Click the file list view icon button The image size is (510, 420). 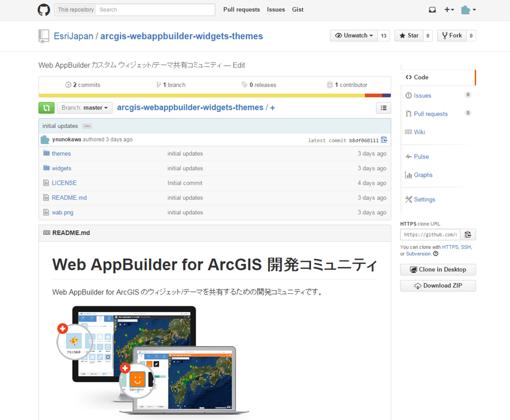click(x=384, y=108)
